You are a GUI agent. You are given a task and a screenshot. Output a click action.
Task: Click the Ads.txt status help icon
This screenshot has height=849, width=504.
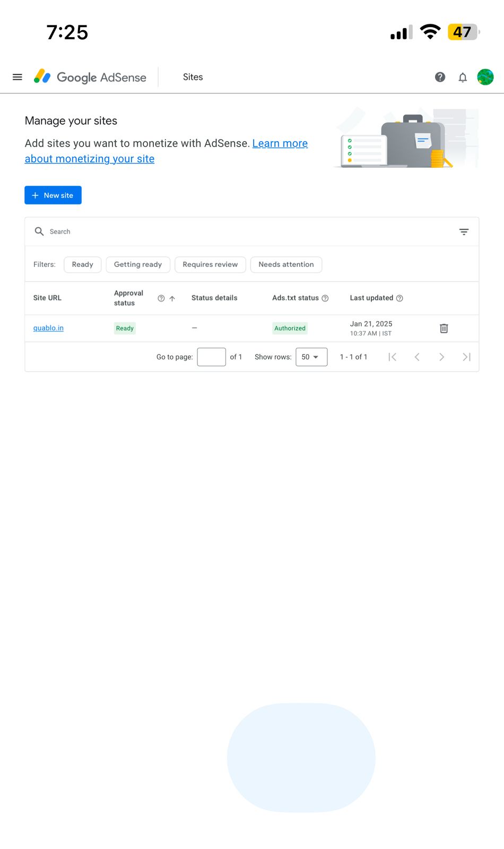click(325, 298)
